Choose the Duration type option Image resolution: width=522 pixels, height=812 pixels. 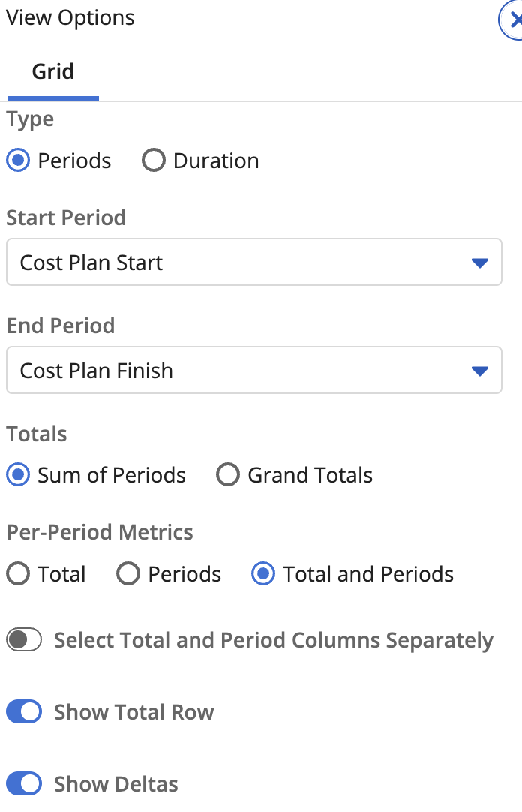(x=153, y=161)
